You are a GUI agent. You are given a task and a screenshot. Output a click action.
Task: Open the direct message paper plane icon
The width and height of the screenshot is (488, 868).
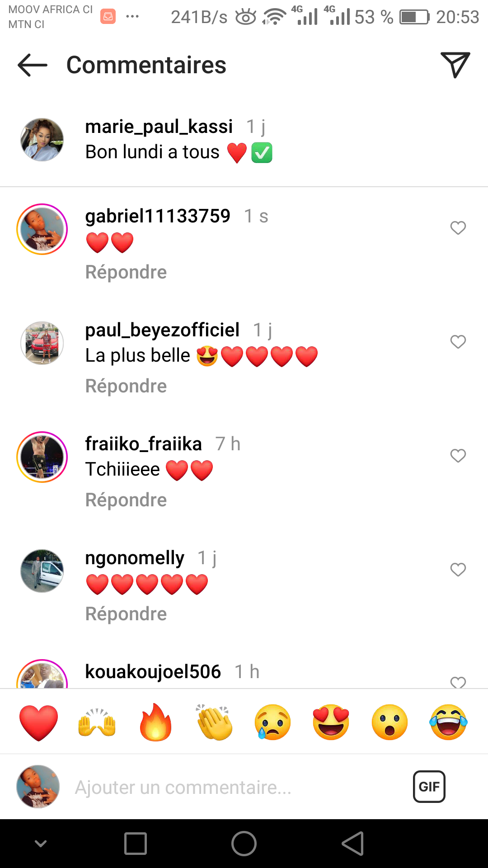[455, 65]
